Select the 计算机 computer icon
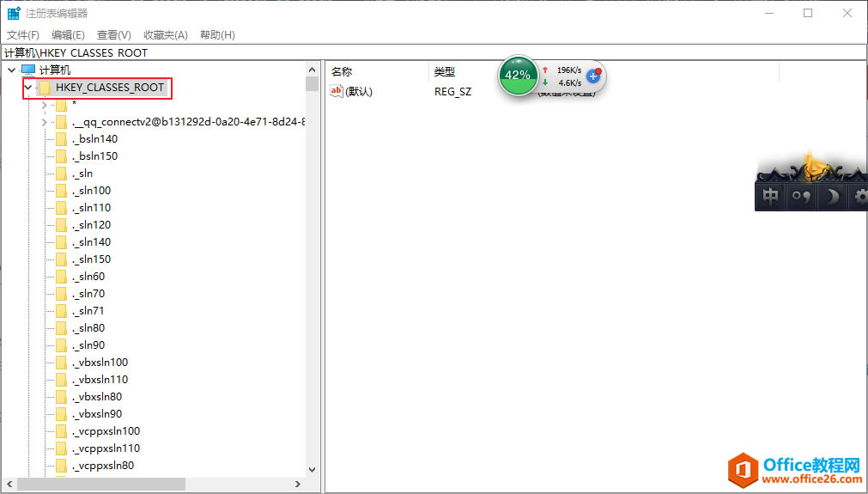The image size is (868, 494). pyautogui.click(x=28, y=70)
